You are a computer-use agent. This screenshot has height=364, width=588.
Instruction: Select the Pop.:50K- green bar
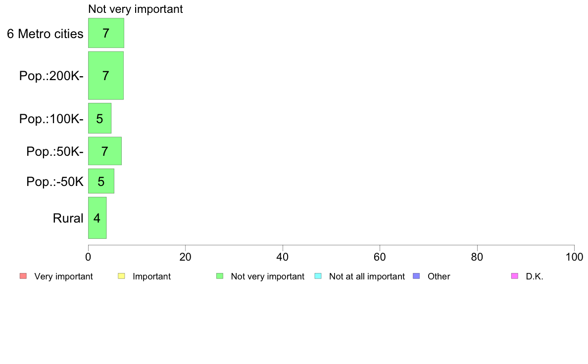(x=105, y=151)
